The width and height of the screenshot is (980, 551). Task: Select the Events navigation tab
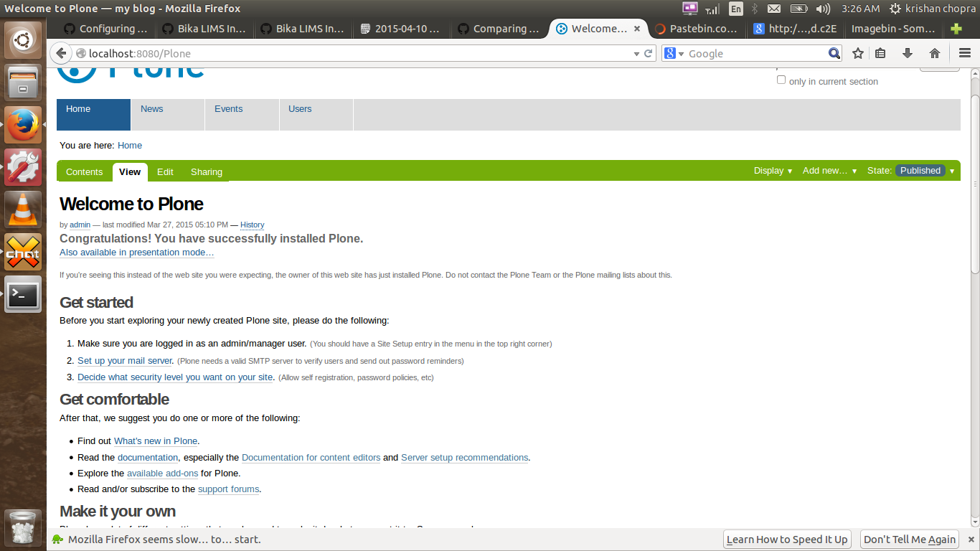(x=242, y=115)
